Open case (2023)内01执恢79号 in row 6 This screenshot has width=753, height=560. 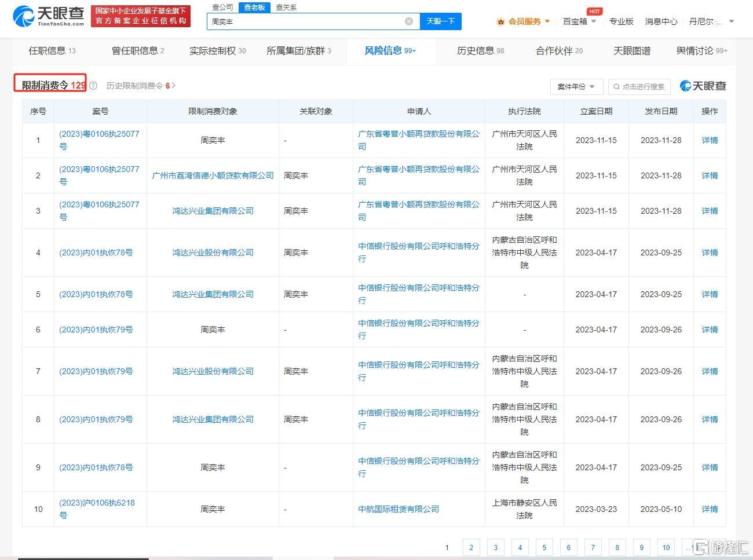[96, 330]
